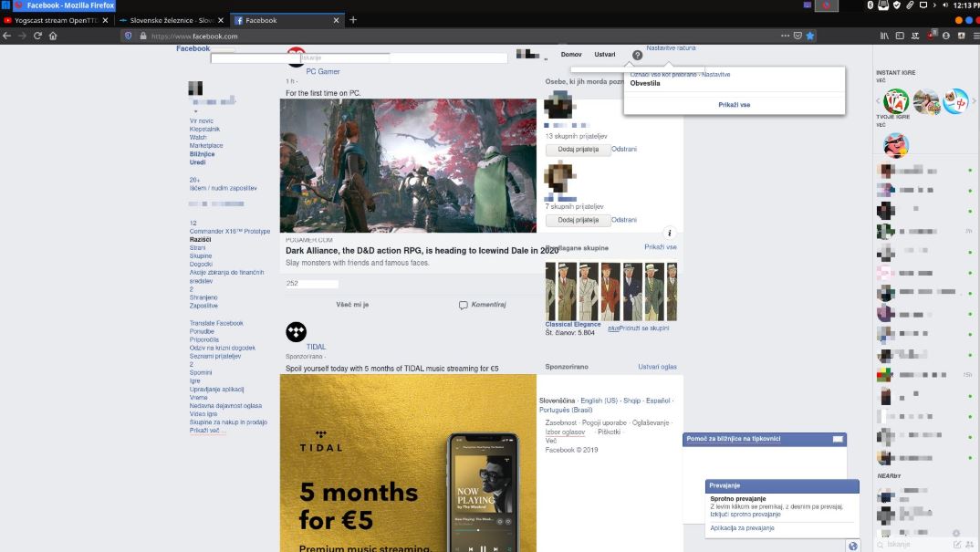The height and width of the screenshot is (552, 980).
Task: Click the comment speech bubble icon
Action: (464, 305)
